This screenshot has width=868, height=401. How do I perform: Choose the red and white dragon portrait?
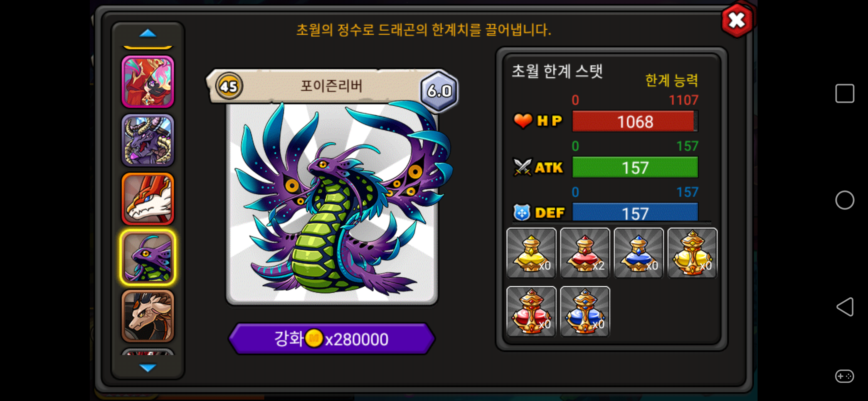click(148, 199)
